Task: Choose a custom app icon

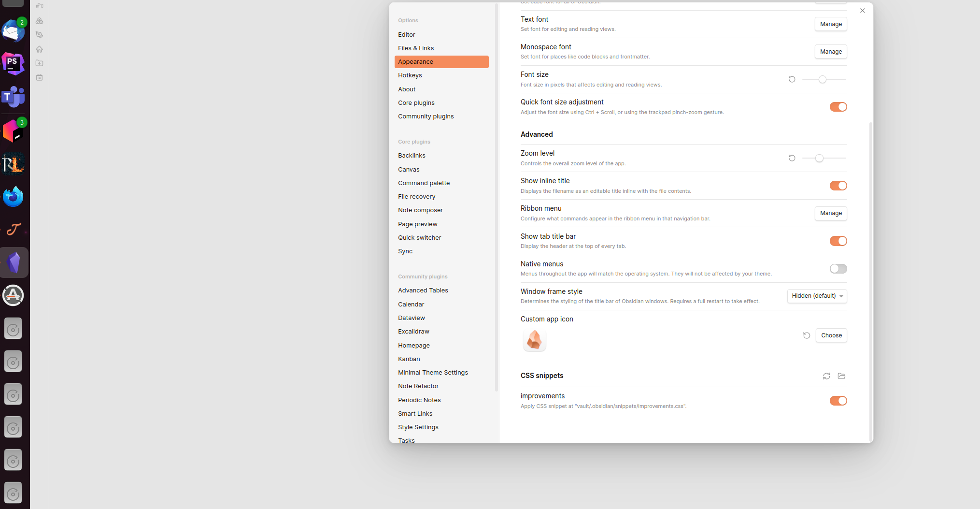Action: [831, 335]
